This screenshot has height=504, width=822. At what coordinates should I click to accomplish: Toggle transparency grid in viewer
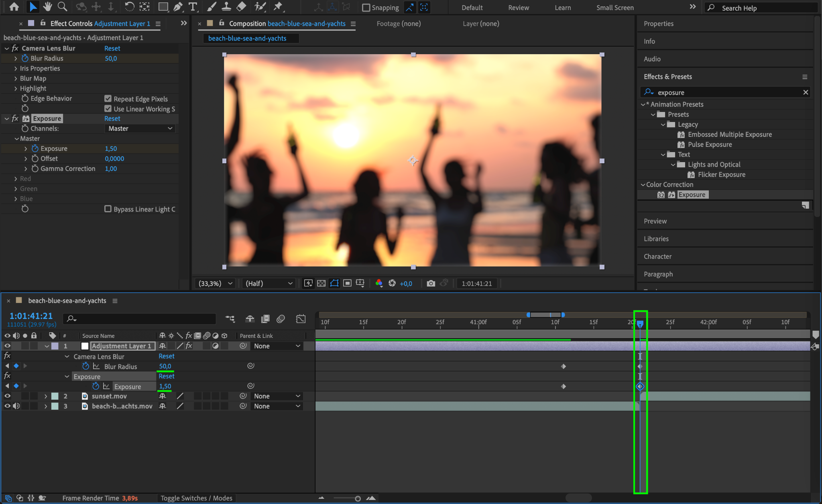(x=321, y=283)
